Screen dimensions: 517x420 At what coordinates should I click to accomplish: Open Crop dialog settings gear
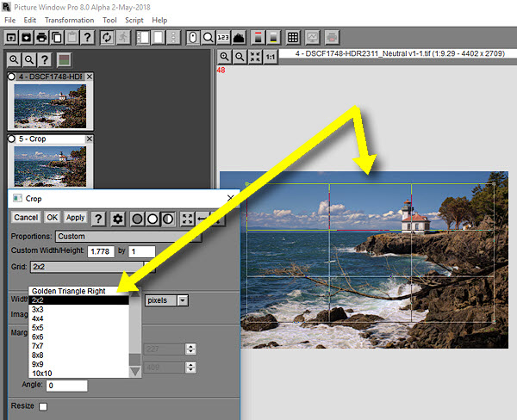pos(118,219)
